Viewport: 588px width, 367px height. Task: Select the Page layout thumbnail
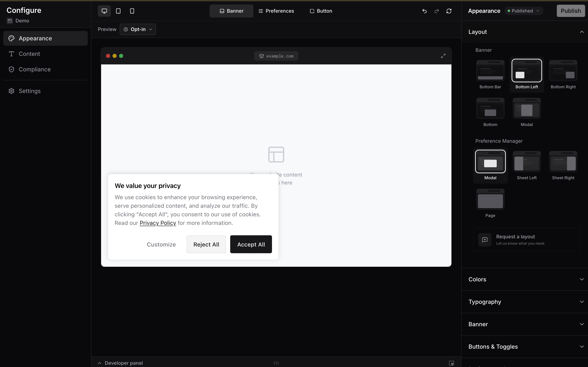490,200
